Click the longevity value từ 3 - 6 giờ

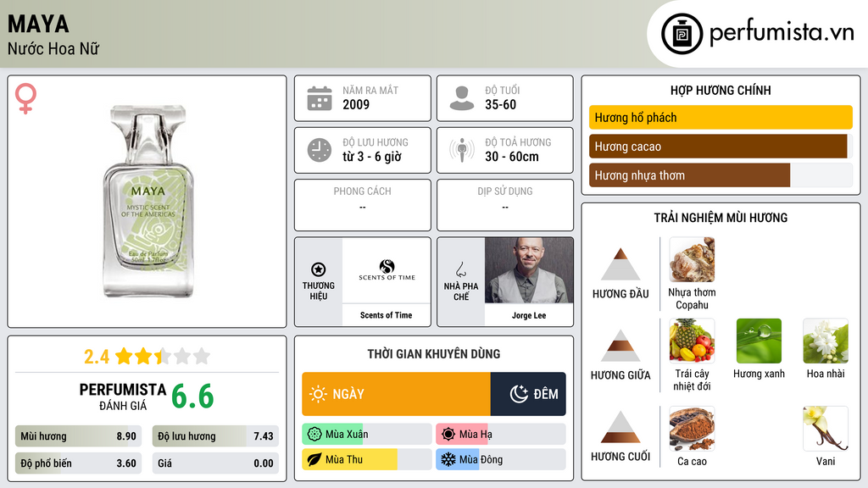372,157
